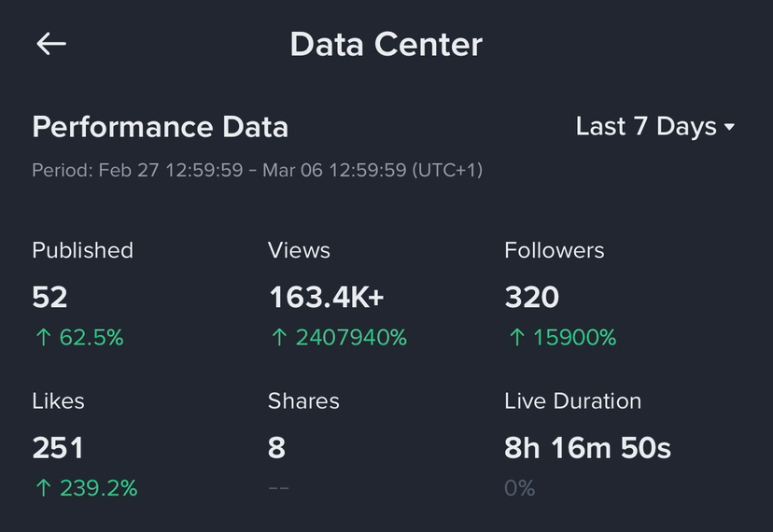
Task: Select the Data Center title
Action: coord(386,44)
